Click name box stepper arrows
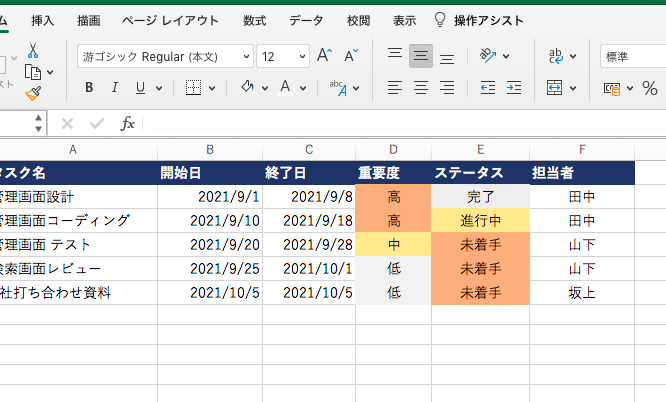666x402 pixels. [38, 123]
